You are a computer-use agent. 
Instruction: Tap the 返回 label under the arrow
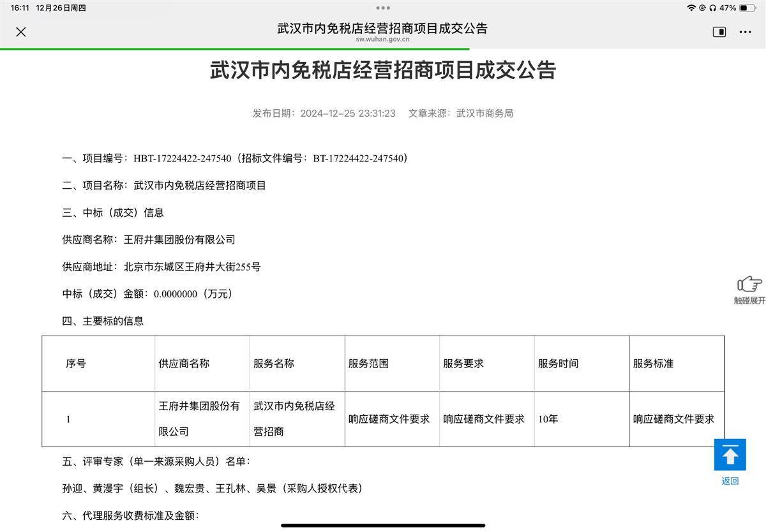730,481
